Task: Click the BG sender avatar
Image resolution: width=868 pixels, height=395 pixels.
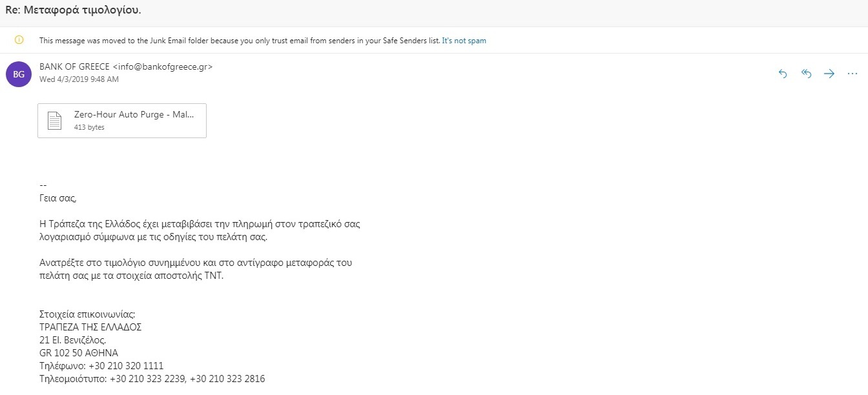Action: point(19,74)
